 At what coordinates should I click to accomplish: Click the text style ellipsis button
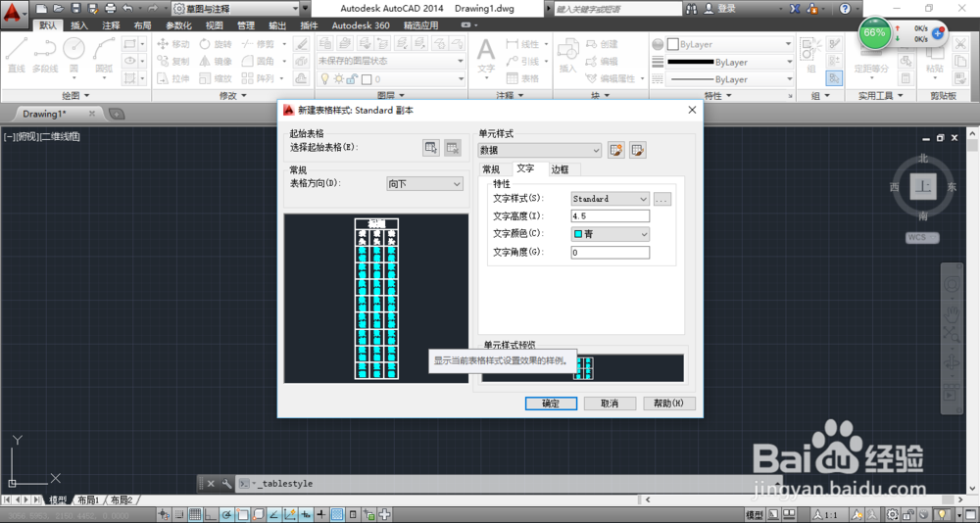tap(662, 199)
